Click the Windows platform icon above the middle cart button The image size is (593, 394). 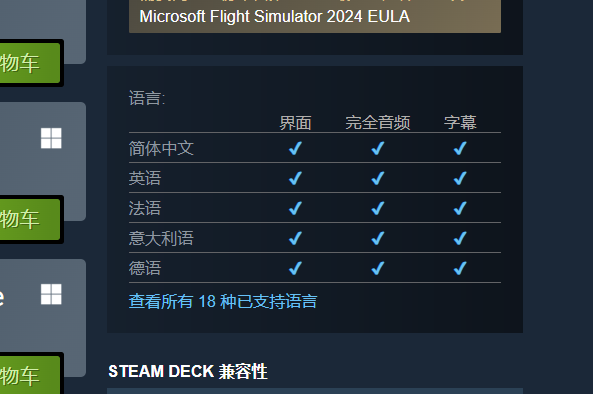pyautogui.click(x=51, y=138)
